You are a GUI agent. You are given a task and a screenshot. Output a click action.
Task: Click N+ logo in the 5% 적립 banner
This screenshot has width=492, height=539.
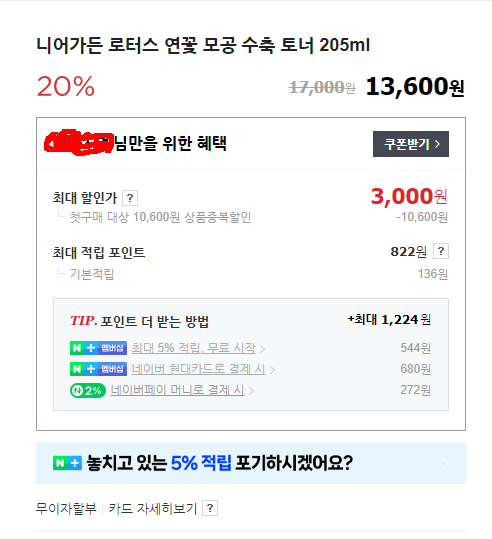point(67,463)
